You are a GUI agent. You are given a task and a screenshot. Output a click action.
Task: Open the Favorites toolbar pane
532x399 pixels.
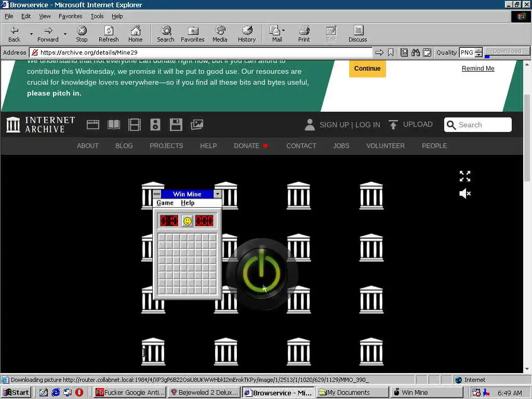(x=192, y=34)
